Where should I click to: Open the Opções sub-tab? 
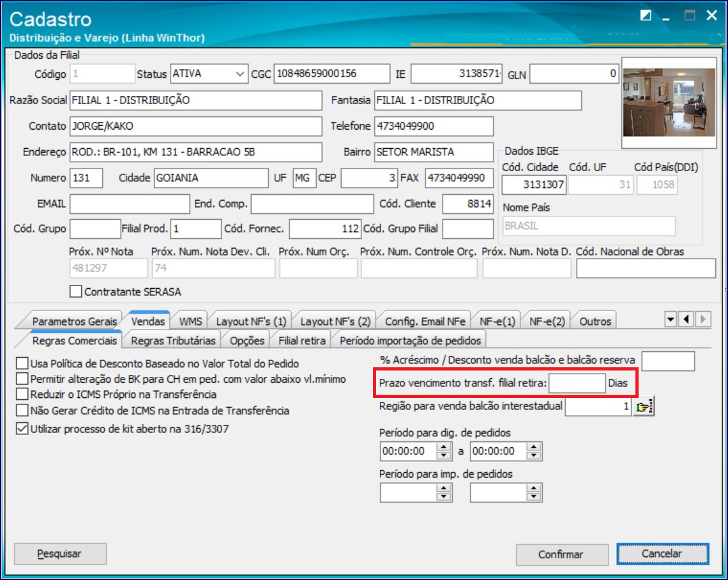(x=247, y=340)
